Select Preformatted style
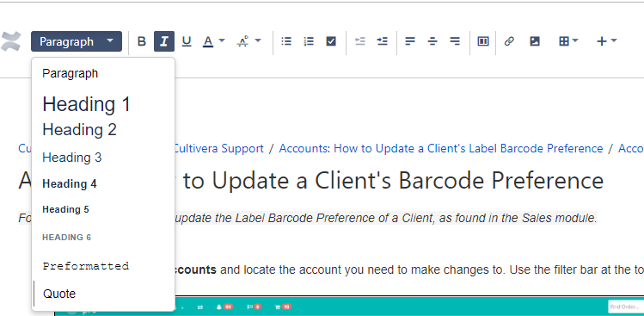 click(x=86, y=266)
